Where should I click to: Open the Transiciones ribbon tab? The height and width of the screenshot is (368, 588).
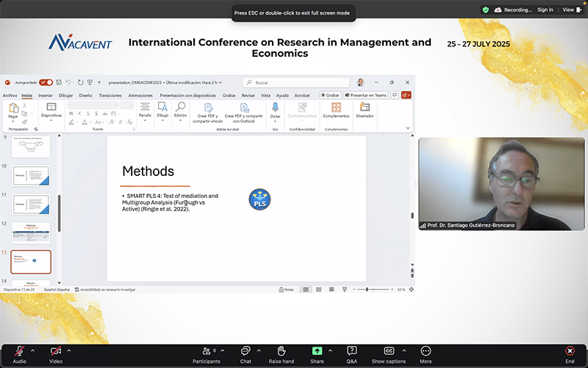tap(110, 95)
